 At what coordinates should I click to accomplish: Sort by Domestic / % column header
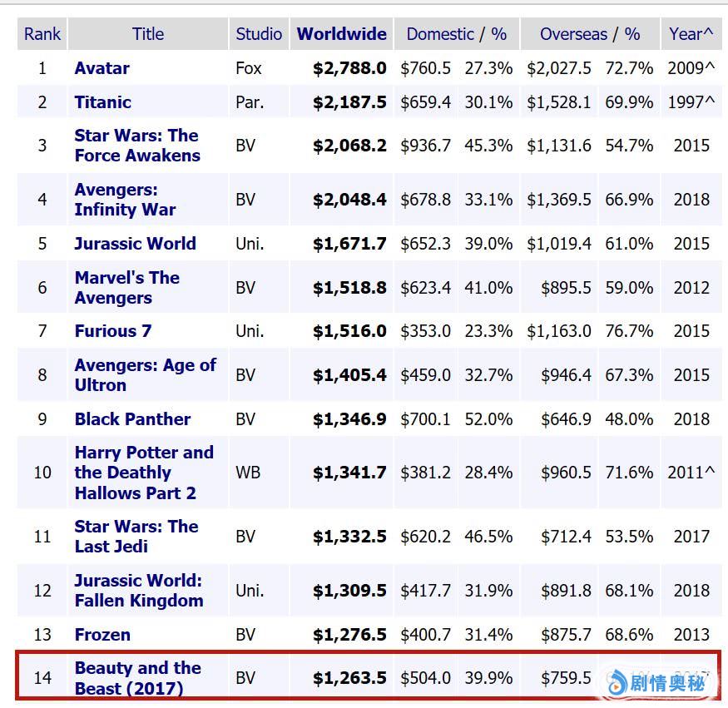[x=456, y=34]
